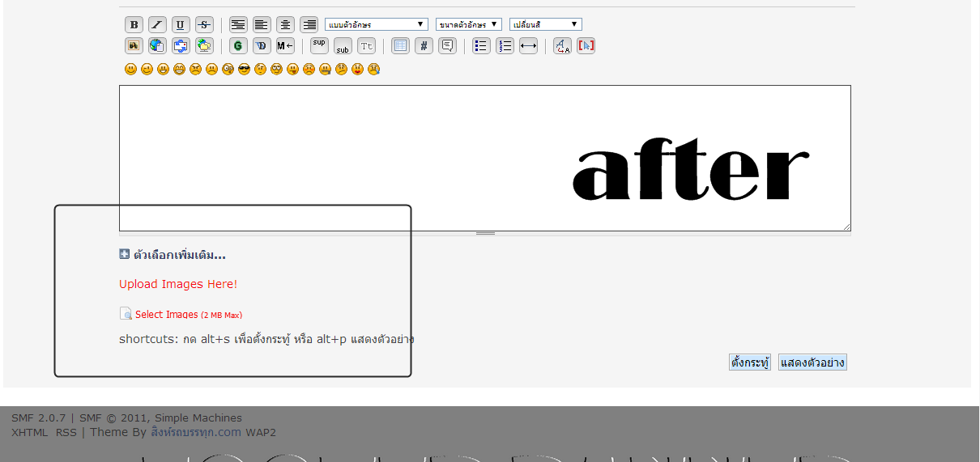
Task: Open the change color dropdown
Action: tap(545, 24)
